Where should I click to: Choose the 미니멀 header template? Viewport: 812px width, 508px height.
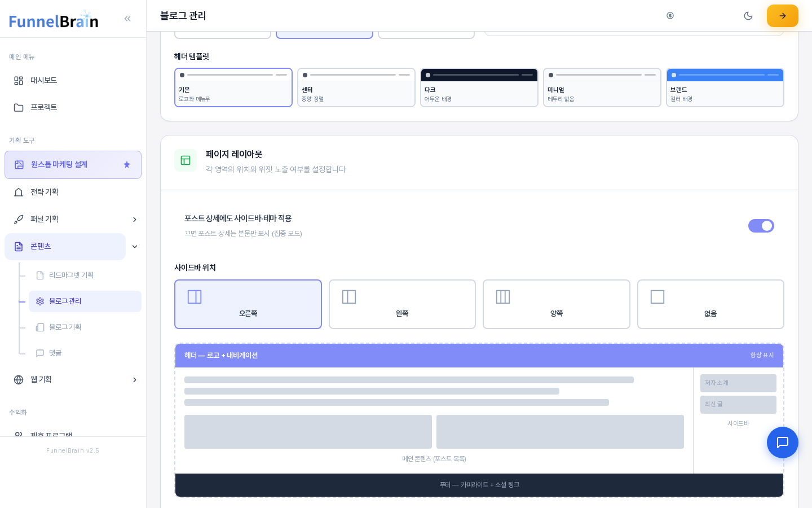pyautogui.click(x=602, y=87)
